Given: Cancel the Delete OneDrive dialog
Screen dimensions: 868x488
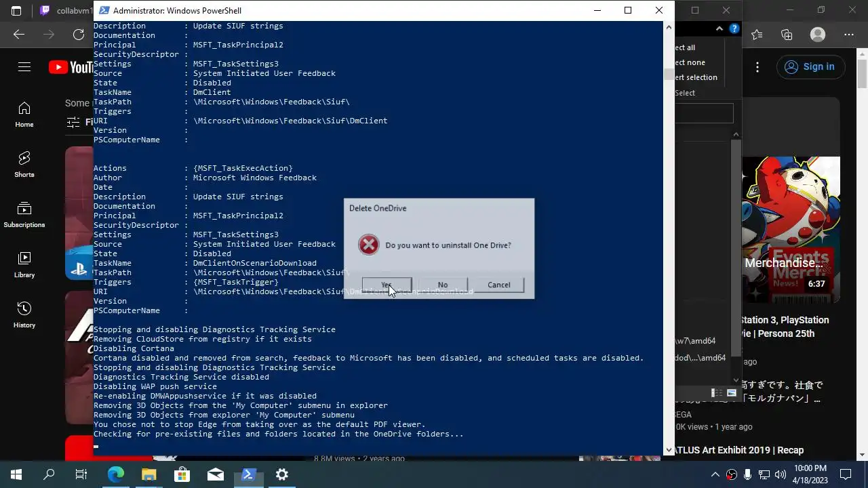Looking at the screenshot, I should tap(499, 285).
